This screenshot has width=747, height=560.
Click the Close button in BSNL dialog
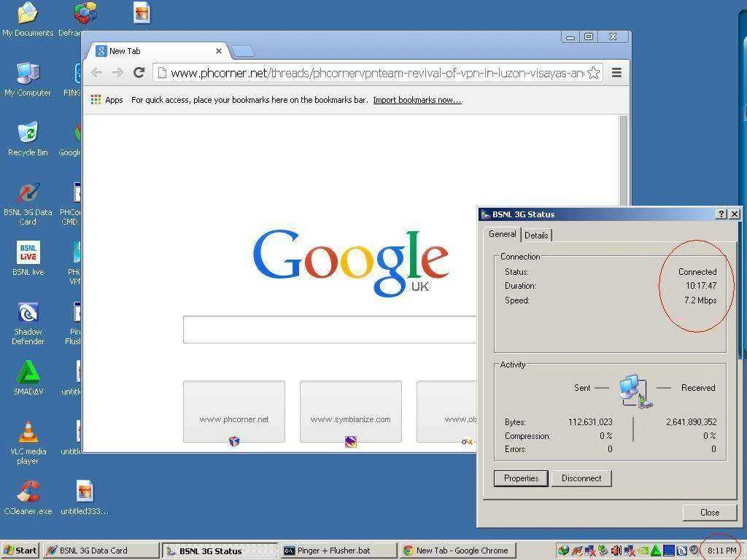[710, 513]
